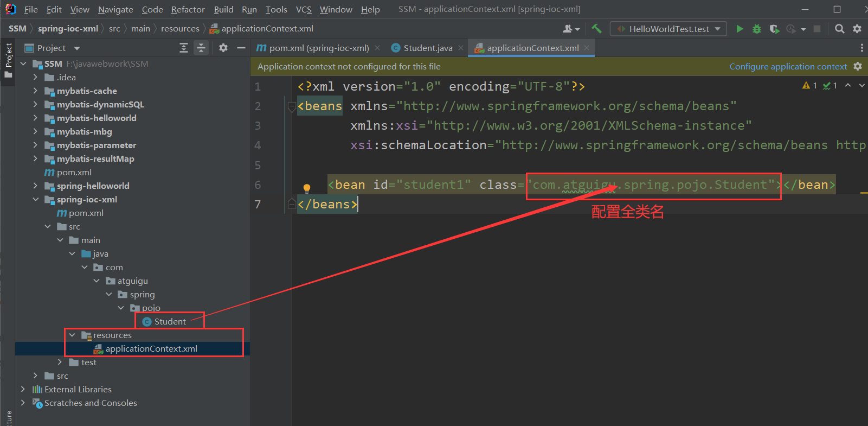Viewport: 868px width, 426px height.
Task: Click the Build project hammer icon
Action: (x=596, y=29)
